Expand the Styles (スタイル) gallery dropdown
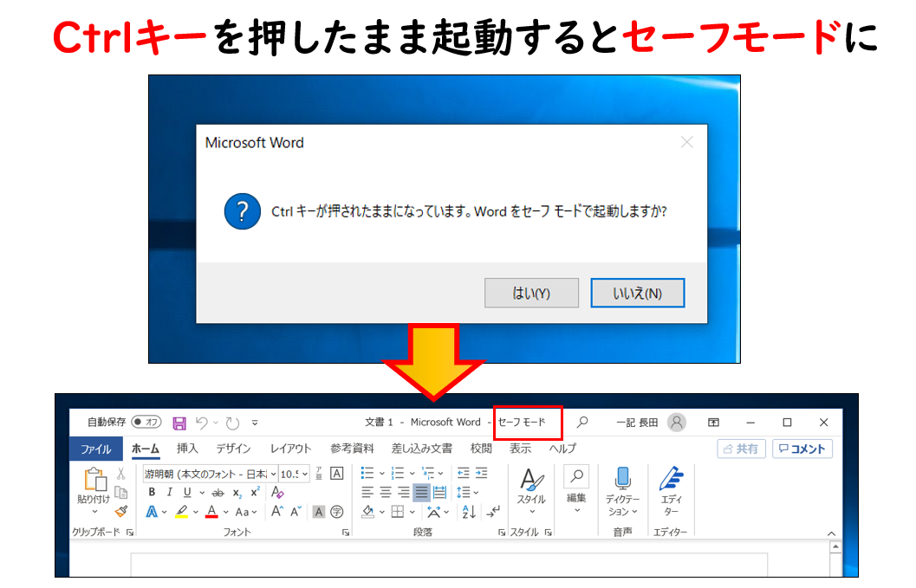 pos(531,511)
